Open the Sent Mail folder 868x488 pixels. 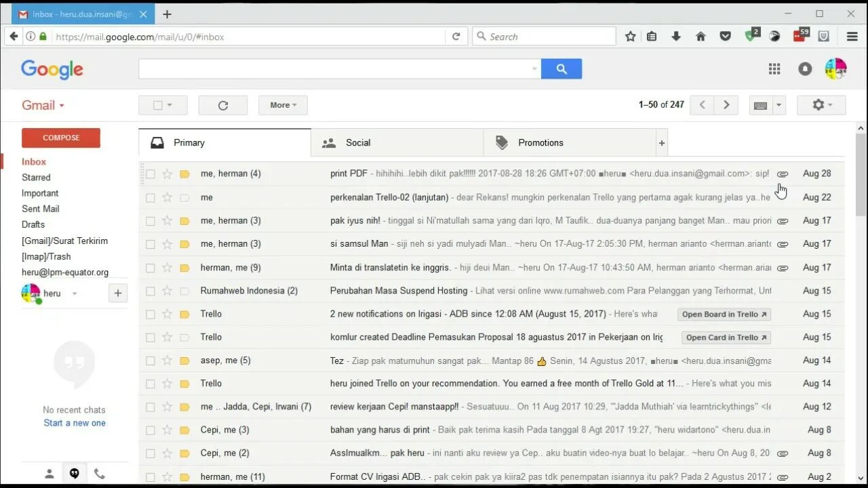click(x=41, y=209)
